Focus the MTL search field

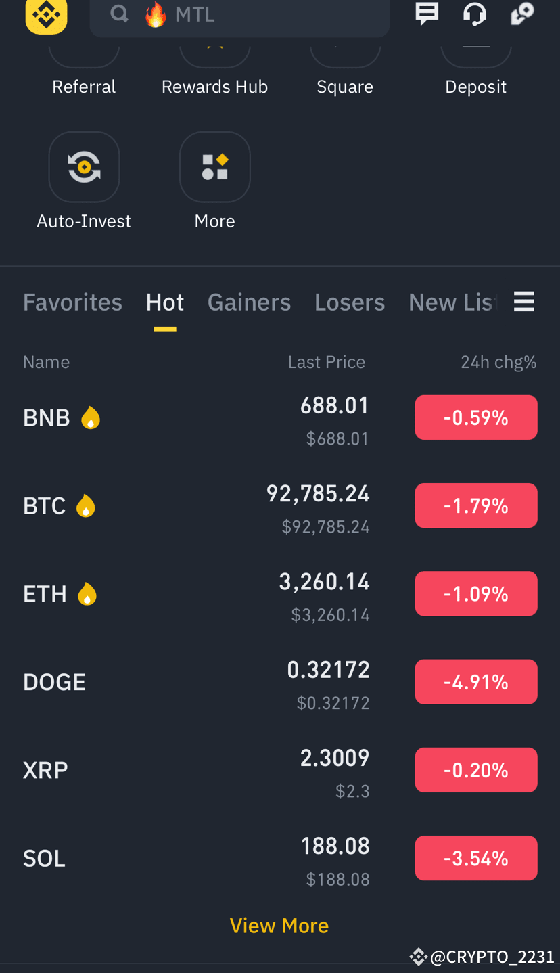click(x=239, y=15)
